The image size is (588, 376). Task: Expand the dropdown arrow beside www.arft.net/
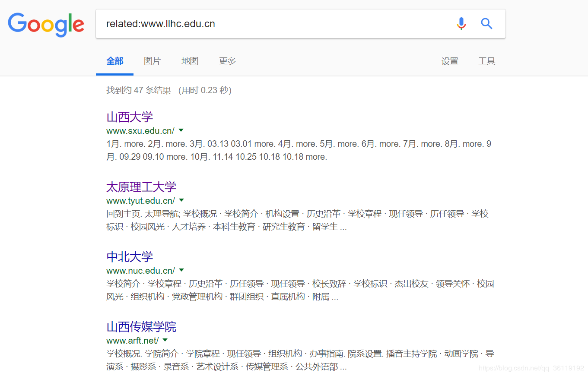point(165,340)
